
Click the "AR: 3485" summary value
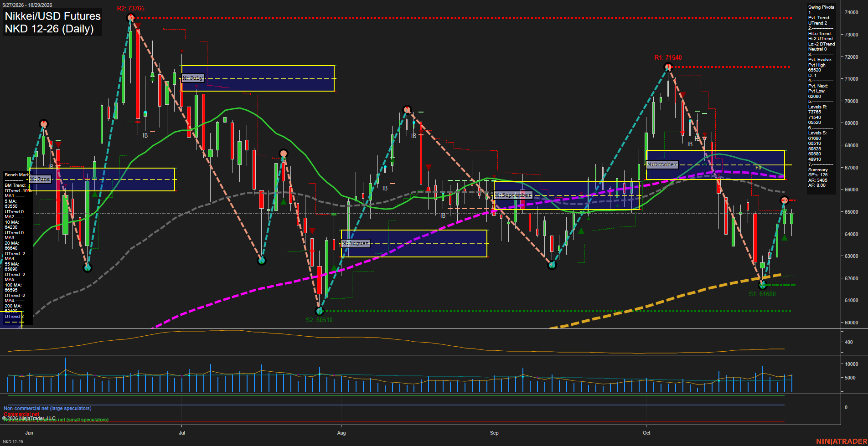point(818,180)
